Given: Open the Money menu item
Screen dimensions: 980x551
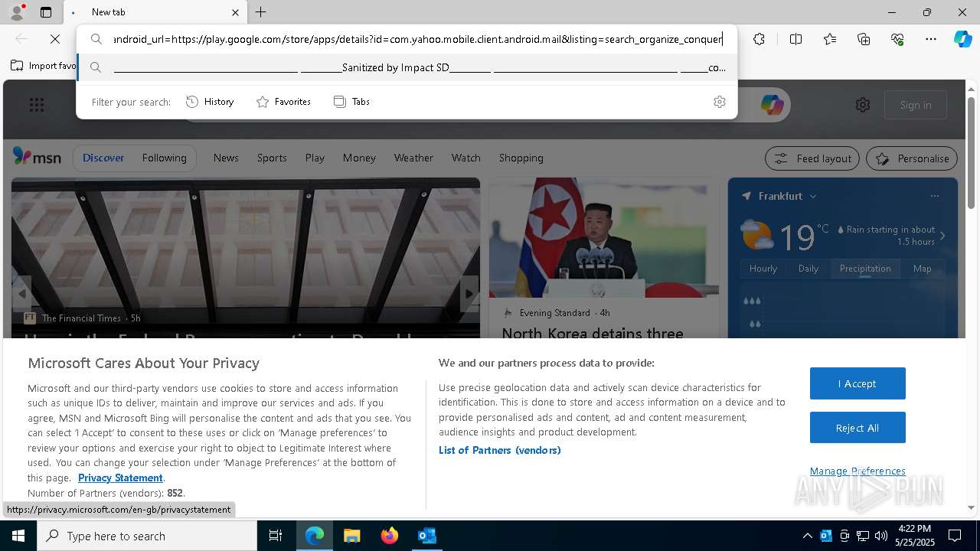Looking at the screenshot, I should (x=359, y=158).
